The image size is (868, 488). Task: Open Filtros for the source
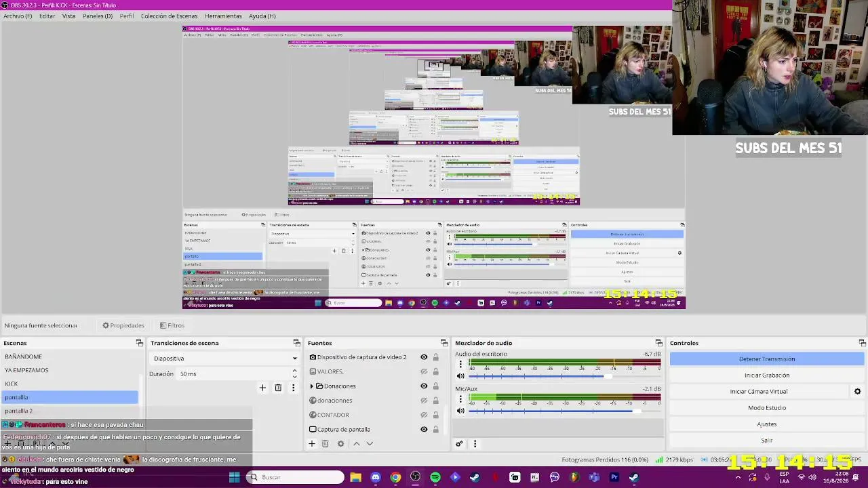[x=172, y=325]
